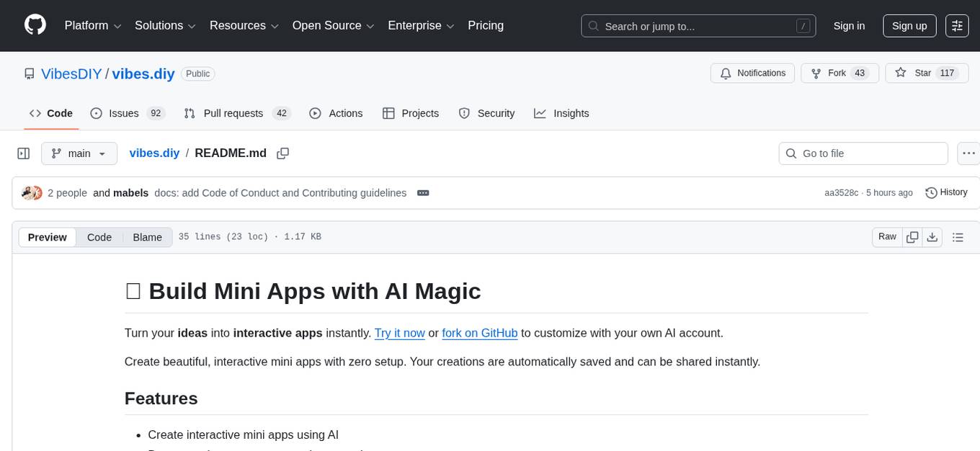Click the GitHub logo icon

pos(35,25)
